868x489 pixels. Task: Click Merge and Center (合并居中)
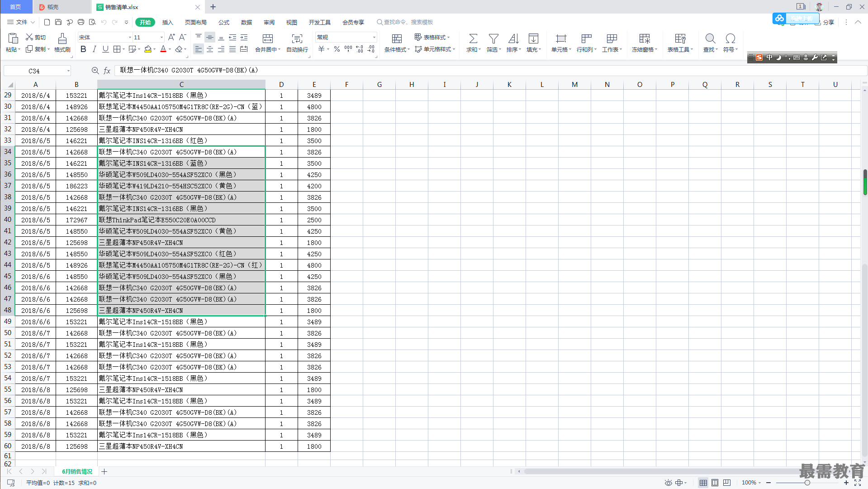(268, 43)
